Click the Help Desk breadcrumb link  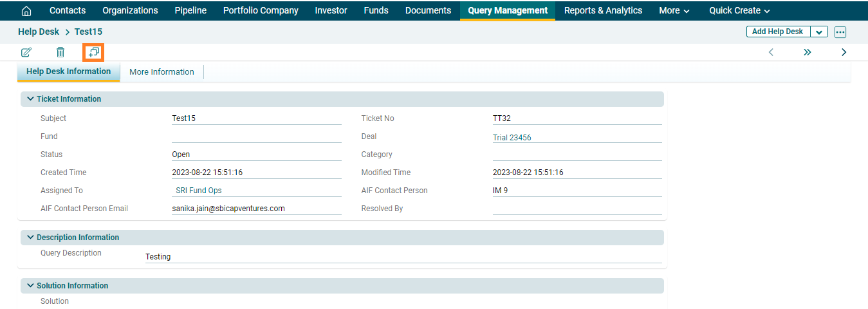coord(39,32)
